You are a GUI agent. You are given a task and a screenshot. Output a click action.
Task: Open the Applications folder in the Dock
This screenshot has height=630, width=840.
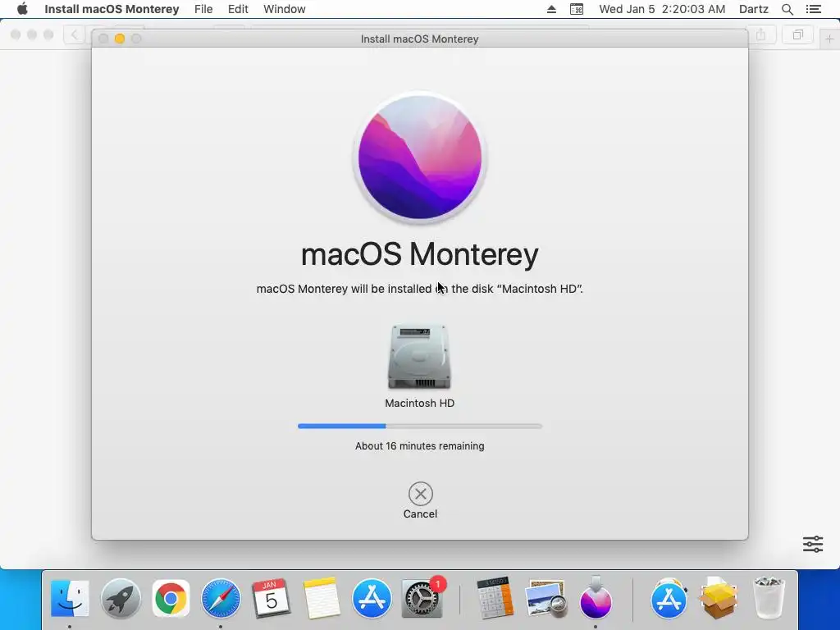[669, 598]
